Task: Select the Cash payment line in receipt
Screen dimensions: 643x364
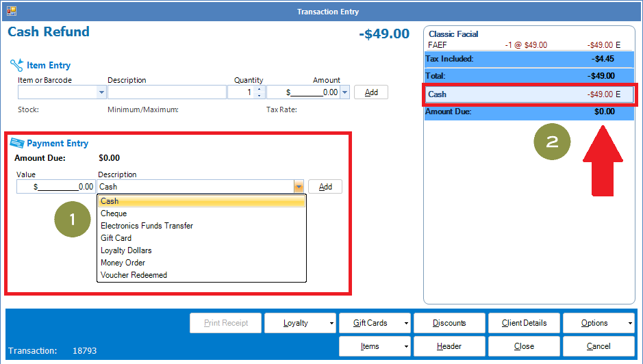Action: point(530,94)
